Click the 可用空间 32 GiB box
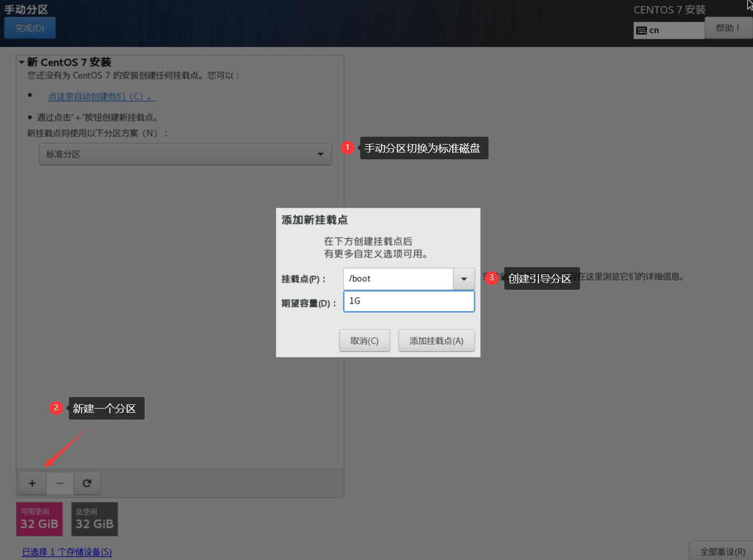Screen dimensions: 753x560 (39, 519)
